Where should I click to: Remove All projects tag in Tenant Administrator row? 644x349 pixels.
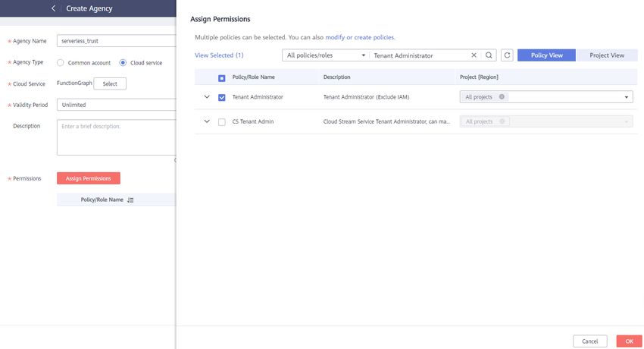tap(502, 96)
